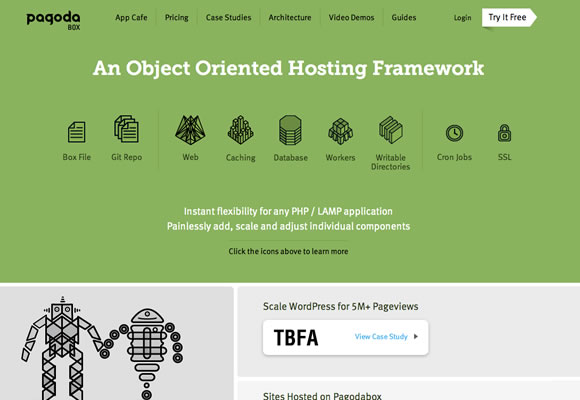This screenshot has height=400, width=580.
Task: Click the Login link
Action: (462, 18)
